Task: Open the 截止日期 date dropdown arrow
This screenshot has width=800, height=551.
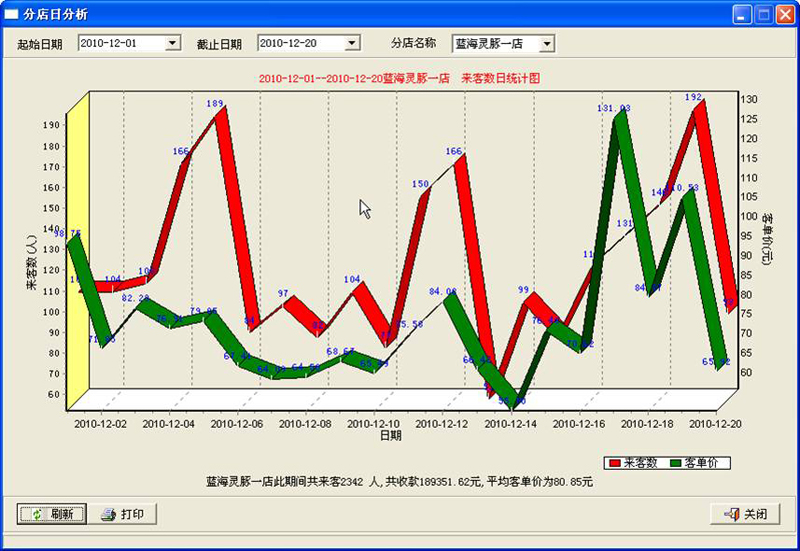Action: click(x=352, y=43)
